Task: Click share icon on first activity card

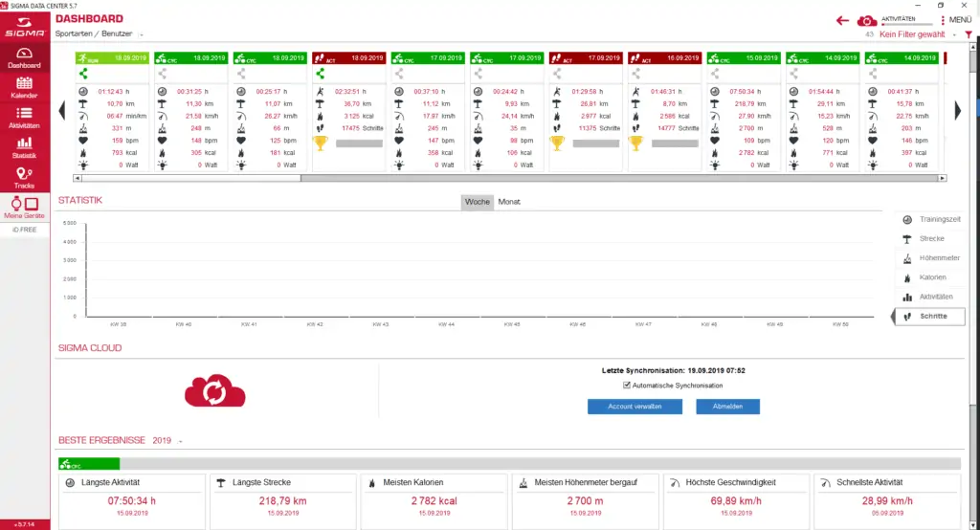Action: point(83,73)
